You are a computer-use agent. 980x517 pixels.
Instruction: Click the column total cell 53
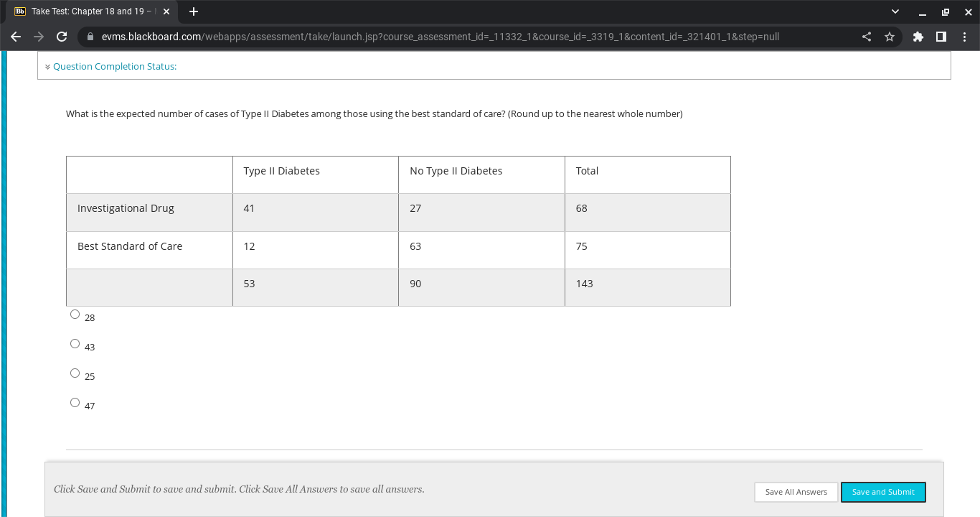pyautogui.click(x=316, y=287)
